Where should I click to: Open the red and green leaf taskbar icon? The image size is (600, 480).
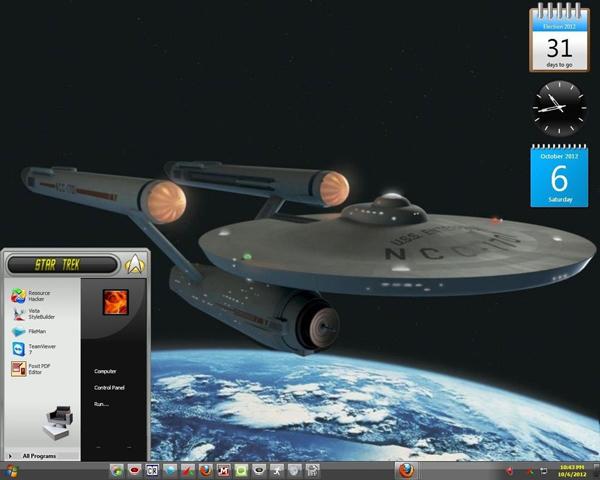pos(188,470)
